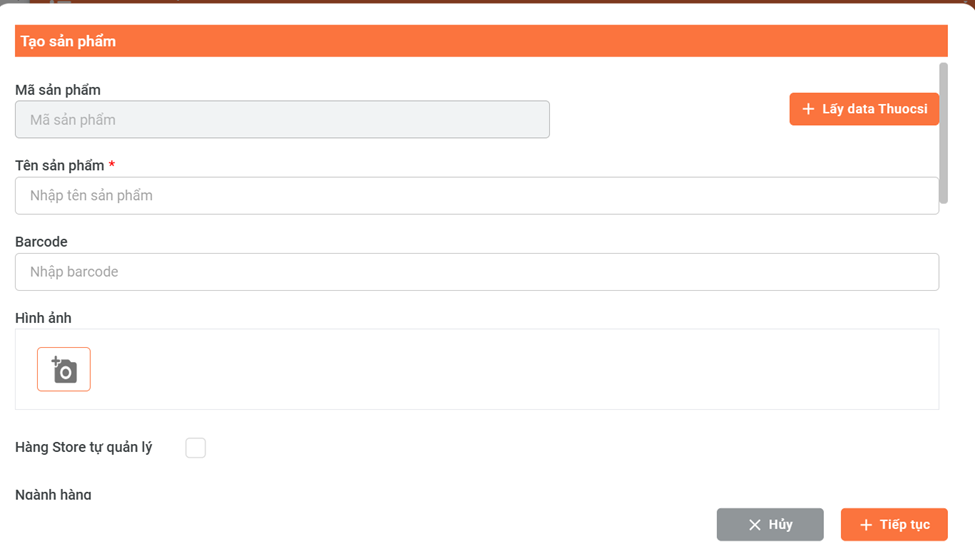This screenshot has height=556, width=975.
Task: Click the Tạo sản phẩm header bar
Action: tap(480, 41)
